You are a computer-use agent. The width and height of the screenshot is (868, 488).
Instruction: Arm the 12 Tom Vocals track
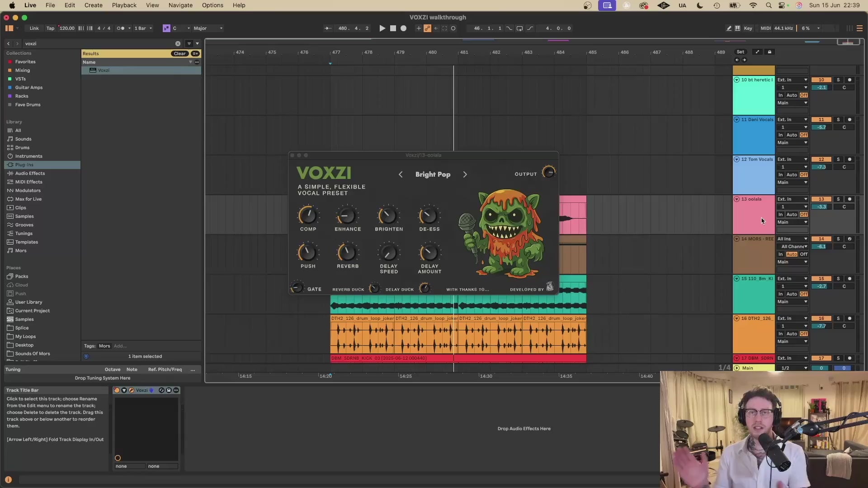coord(849,160)
